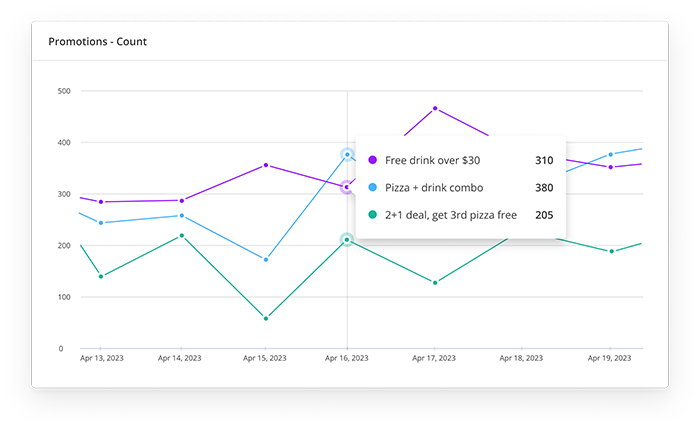Select green data point on Apr 17

click(x=435, y=282)
